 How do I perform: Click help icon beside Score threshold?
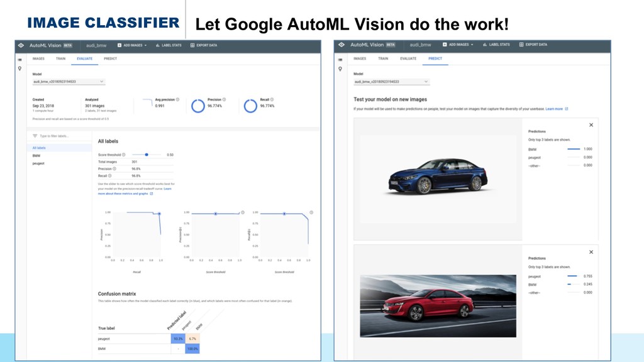124,155
